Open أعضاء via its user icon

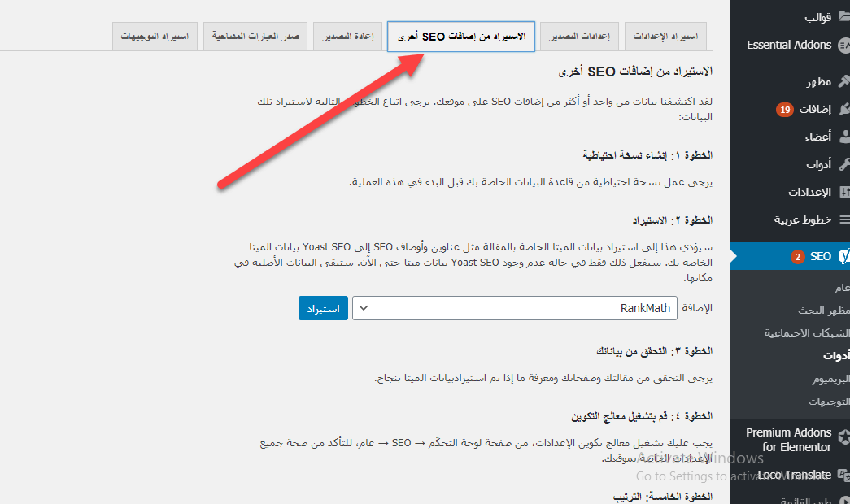pyautogui.click(x=844, y=137)
